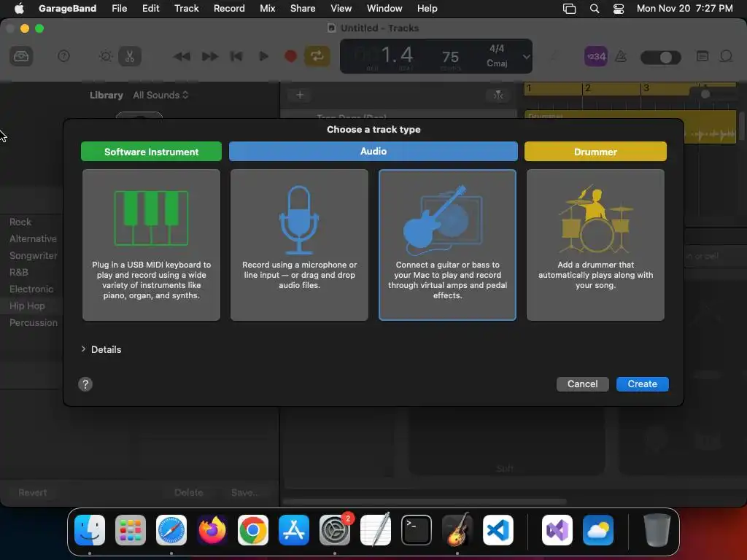This screenshot has width=747, height=560.
Task: Toggle the 1234 Count-in button
Action: coord(595,57)
